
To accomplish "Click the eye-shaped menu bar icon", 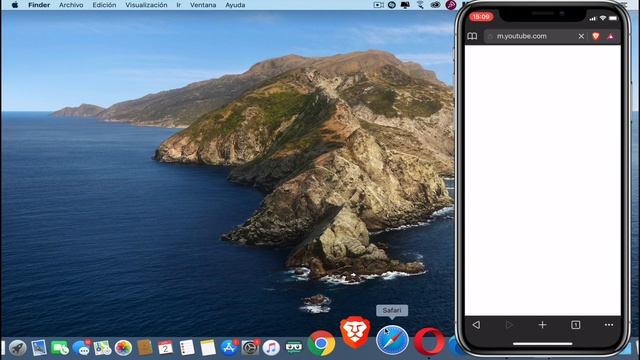I will click(x=436, y=5).
